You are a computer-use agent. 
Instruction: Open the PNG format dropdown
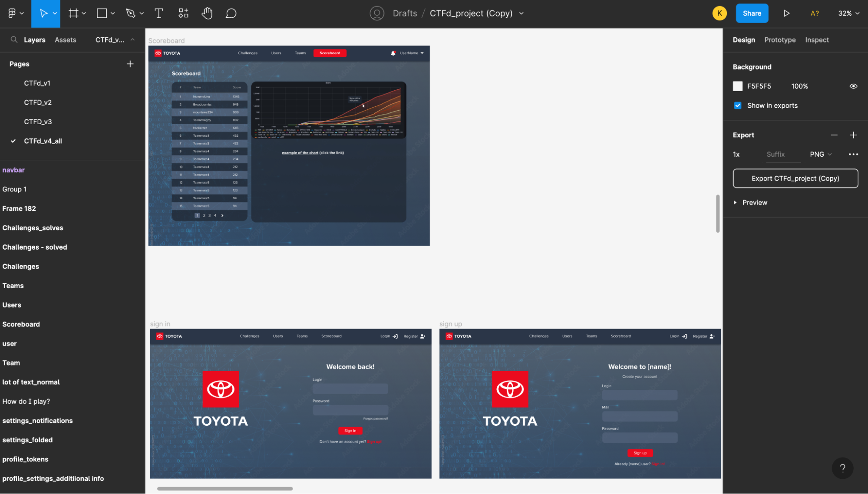pyautogui.click(x=820, y=154)
